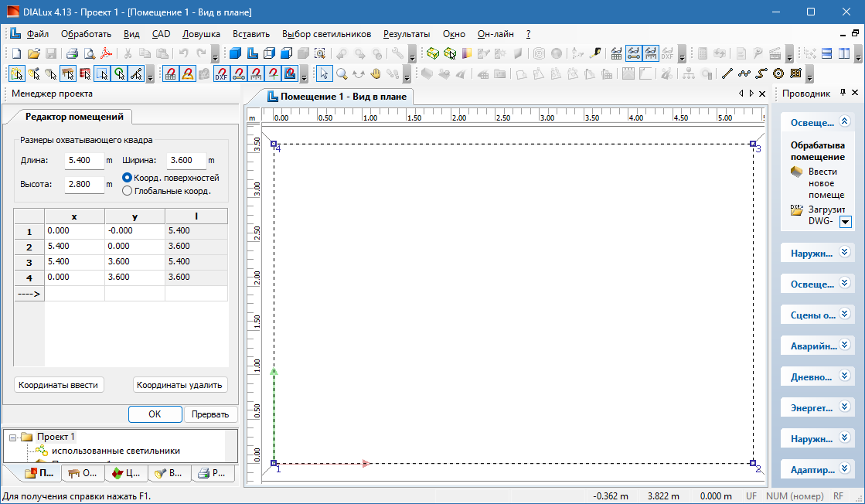Open the Обработать menu
865x504 pixels.
(86, 34)
